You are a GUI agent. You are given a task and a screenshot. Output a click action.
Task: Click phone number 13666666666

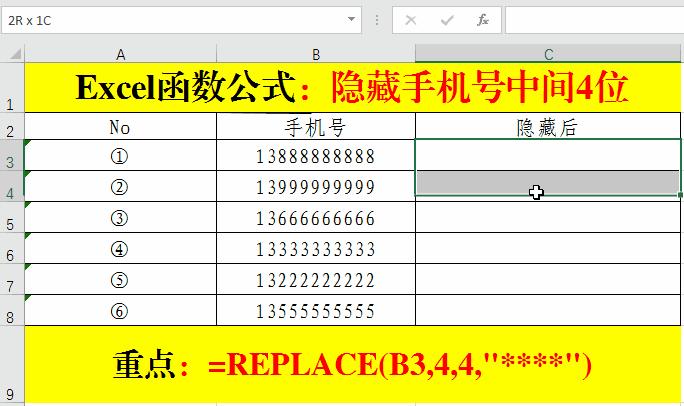316,217
